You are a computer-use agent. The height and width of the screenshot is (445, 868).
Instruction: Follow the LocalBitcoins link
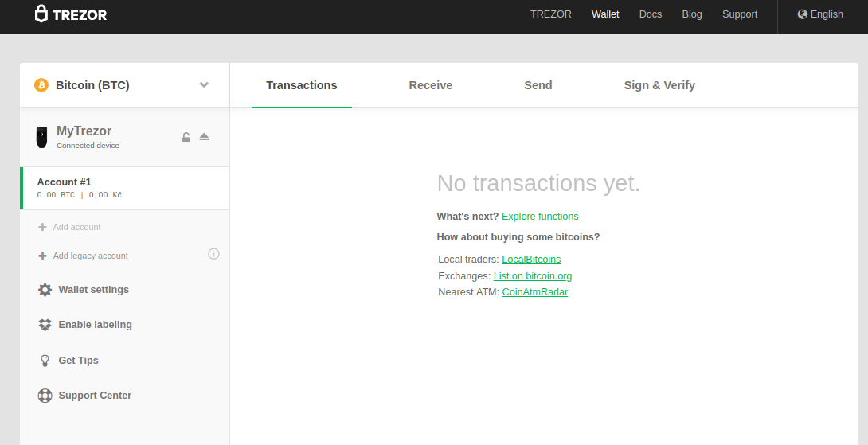click(x=531, y=260)
